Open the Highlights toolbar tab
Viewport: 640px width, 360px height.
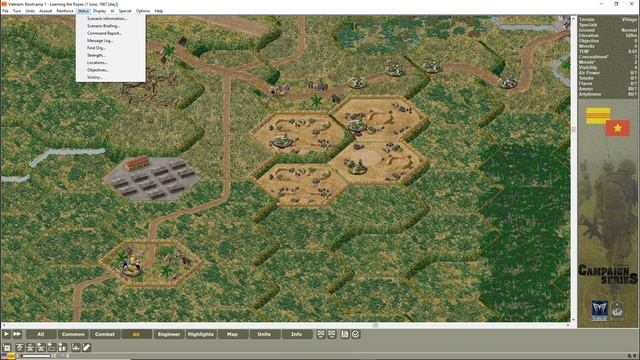point(200,334)
